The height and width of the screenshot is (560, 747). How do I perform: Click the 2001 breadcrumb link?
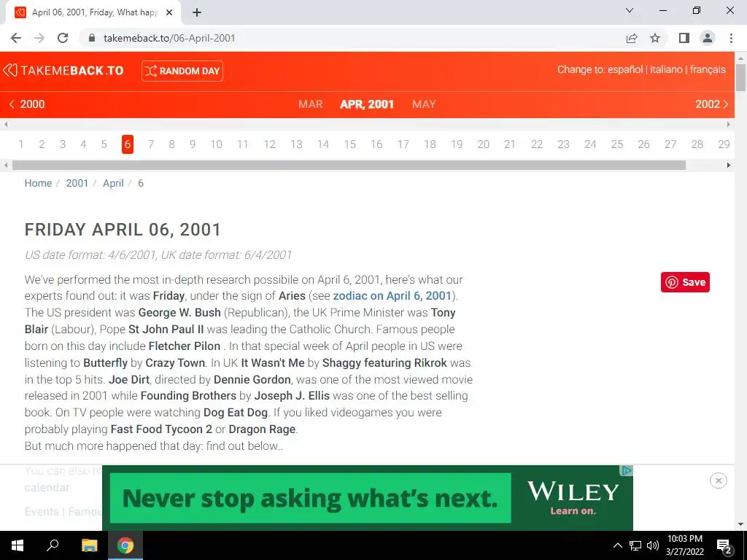[77, 183]
